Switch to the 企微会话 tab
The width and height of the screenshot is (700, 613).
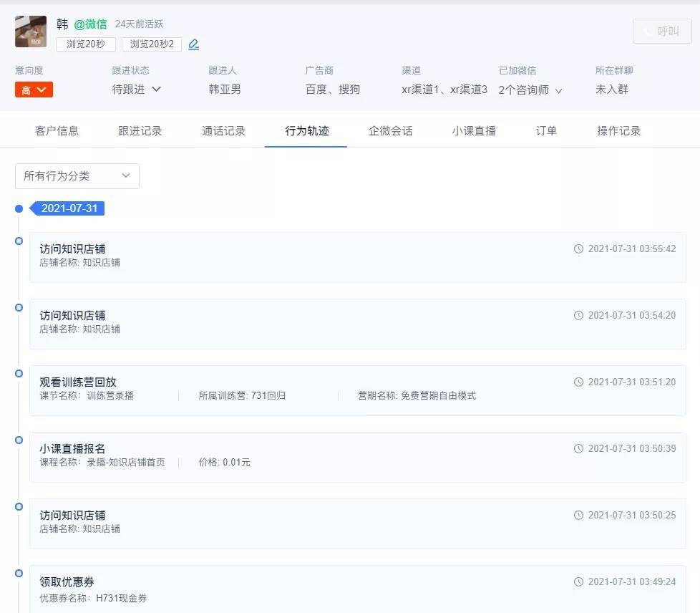390,131
